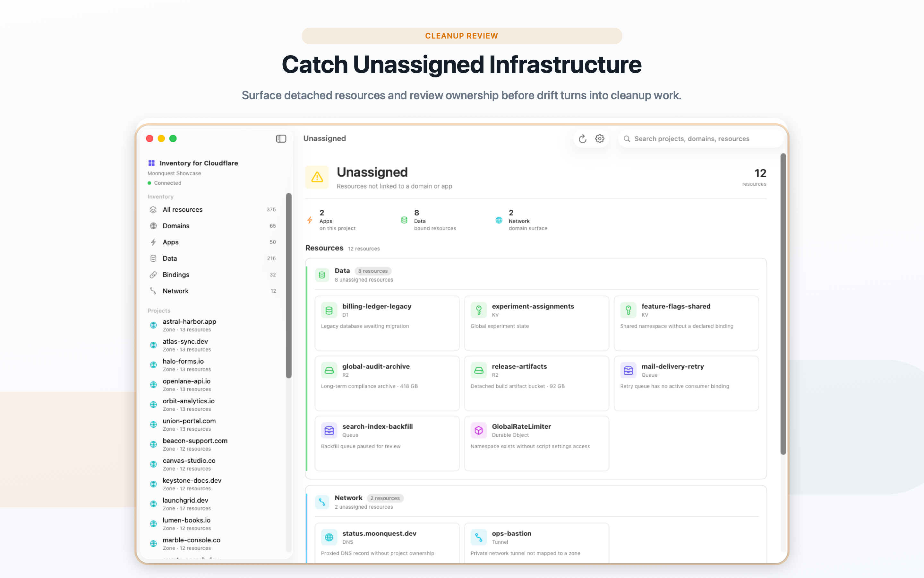Open beacon-support.com project
Viewport: 924px width, 578px height.
(x=213, y=445)
